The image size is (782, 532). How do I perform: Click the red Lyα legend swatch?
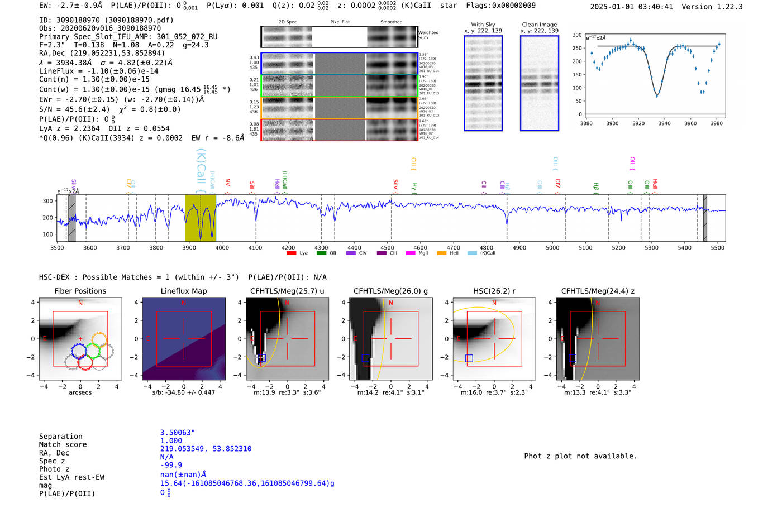291,253
